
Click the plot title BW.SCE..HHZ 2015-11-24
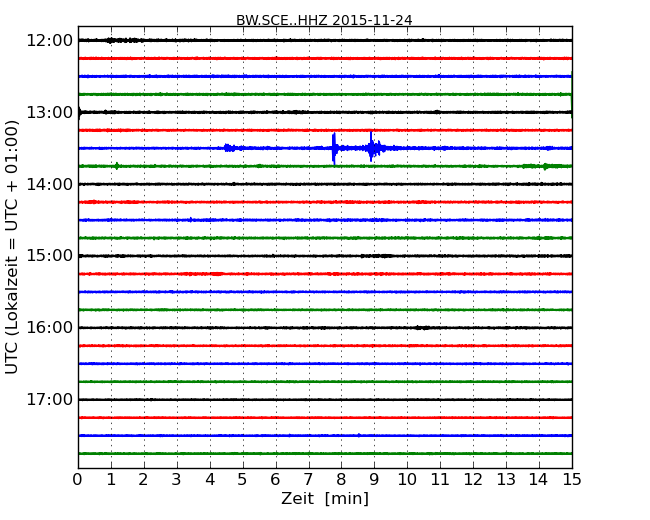pyautogui.click(x=324, y=20)
